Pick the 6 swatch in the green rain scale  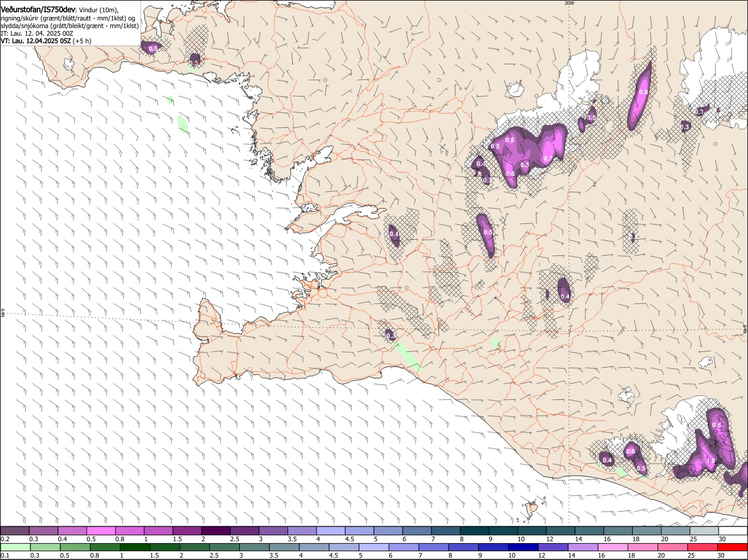tap(403, 547)
